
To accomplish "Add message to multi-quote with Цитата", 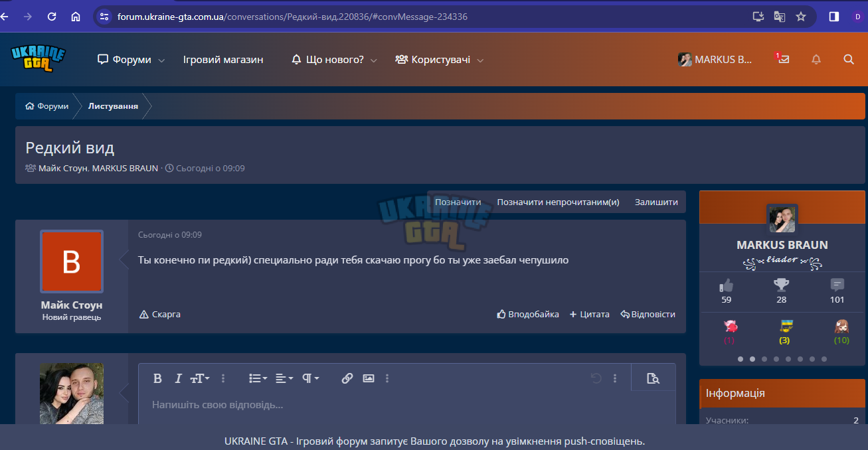I will (x=589, y=315).
